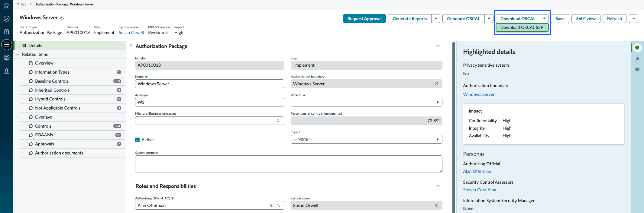Open Hybrid Controls in related items
The width and height of the screenshot is (644, 213).
73,99
